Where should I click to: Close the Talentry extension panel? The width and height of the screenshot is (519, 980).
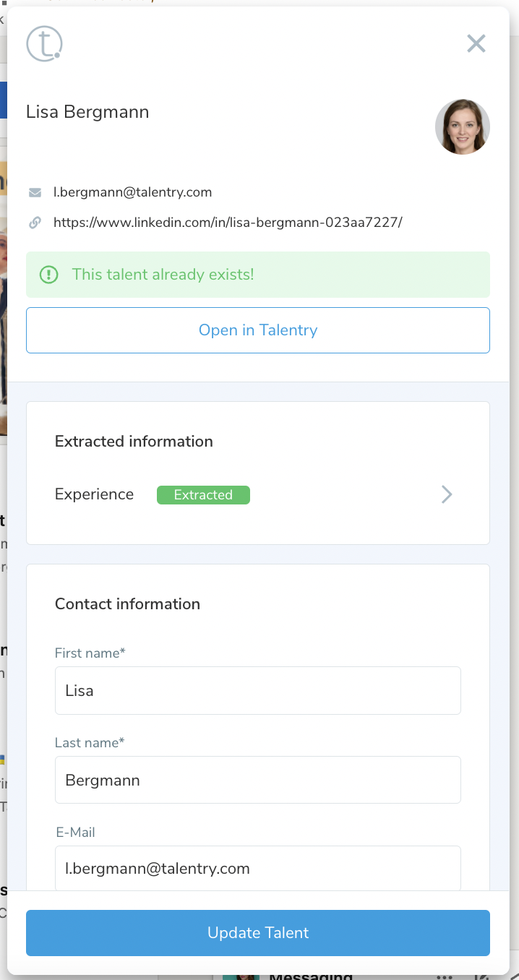pyautogui.click(x=476, y=44)
